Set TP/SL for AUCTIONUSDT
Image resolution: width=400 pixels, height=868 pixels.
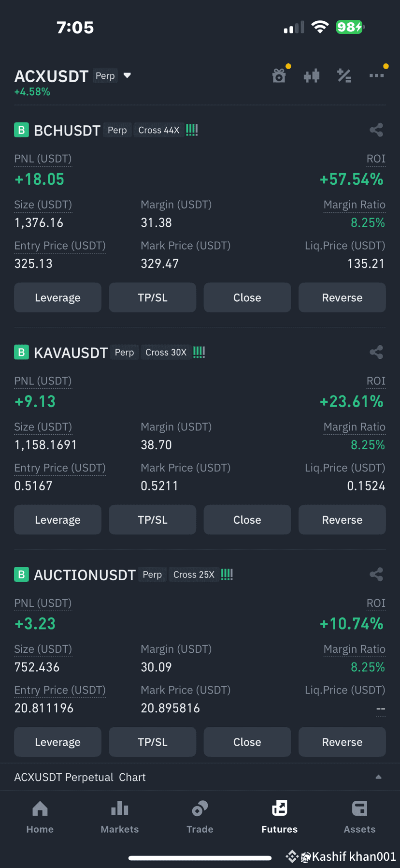[x=153, y=742]
